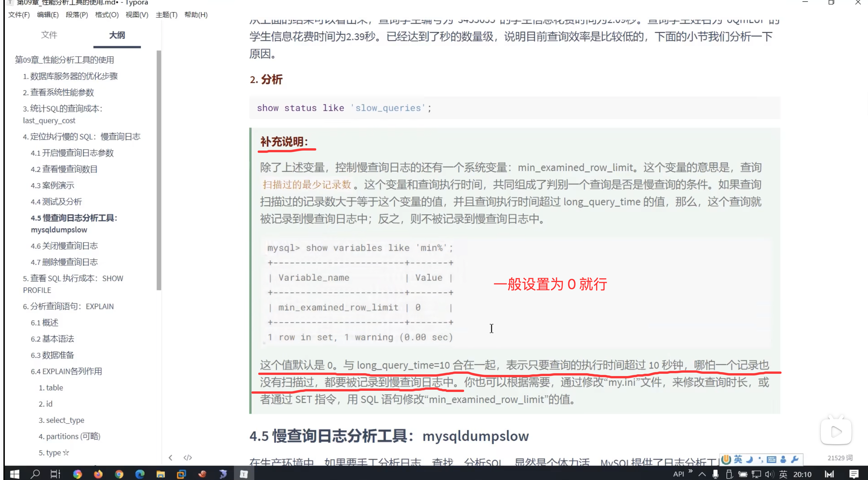Open source code mode with </> icon
Image resolution: width=868 pixels, height=480 pixels.
click(188, 458)
